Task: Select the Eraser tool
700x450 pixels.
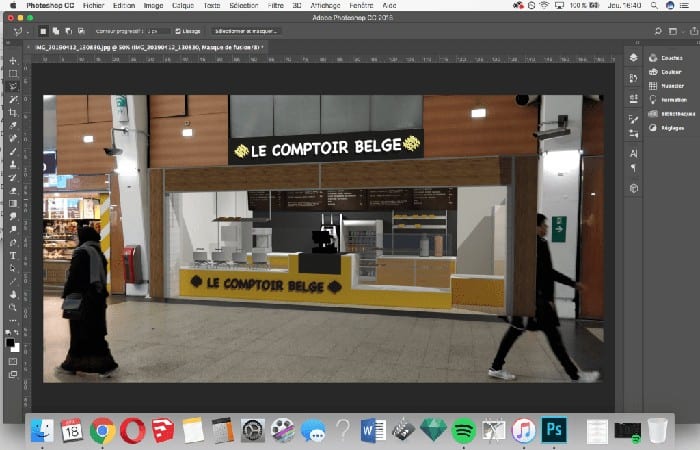Action: click(x=13, y=190)
